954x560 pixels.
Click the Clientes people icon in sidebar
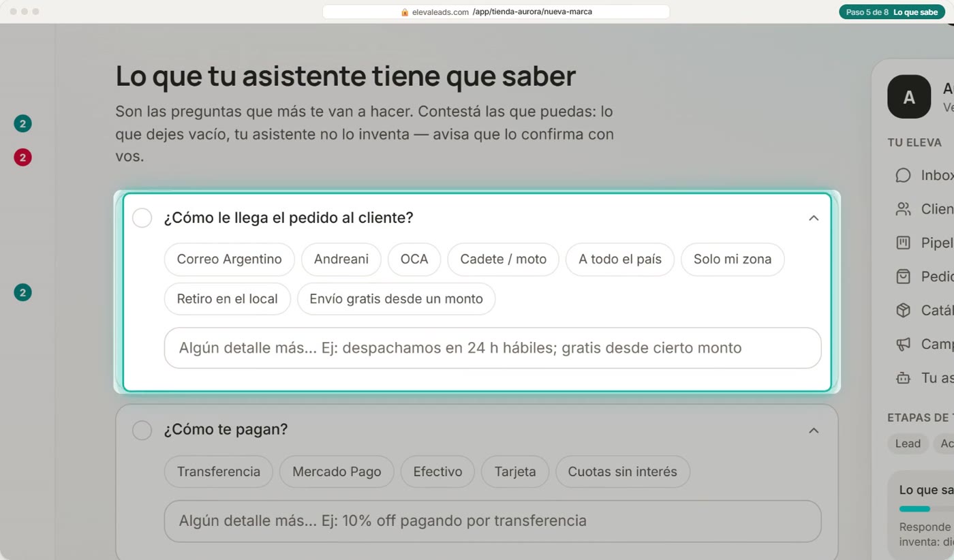point(903,209)
